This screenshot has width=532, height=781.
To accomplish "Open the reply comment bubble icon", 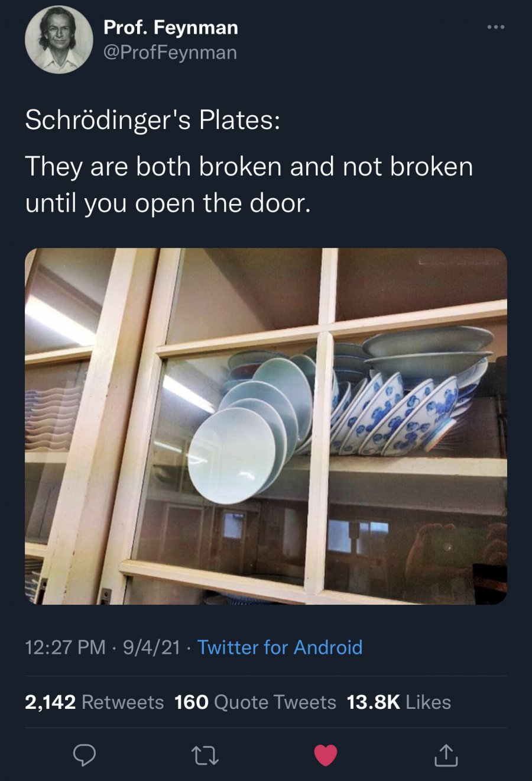I will 85,756.
